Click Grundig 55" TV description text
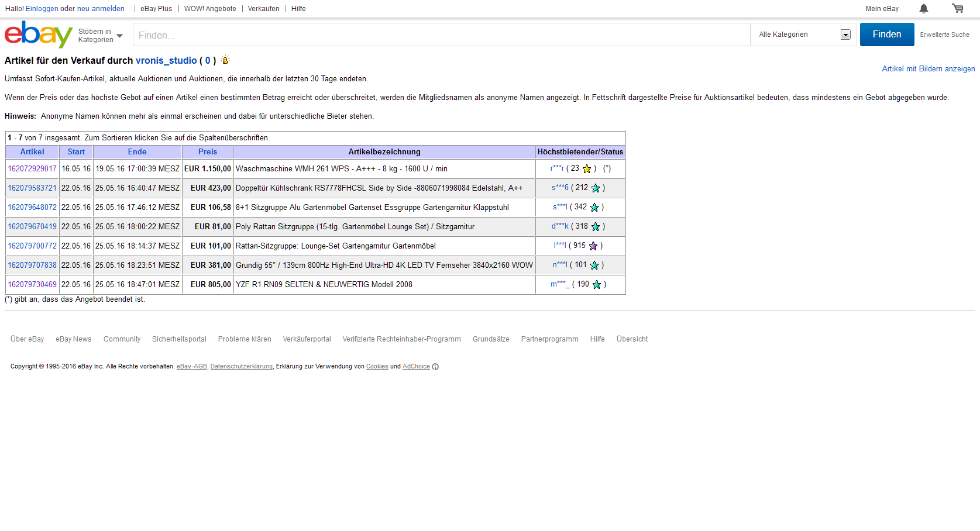The image size is (980, 531). point(384,265)
